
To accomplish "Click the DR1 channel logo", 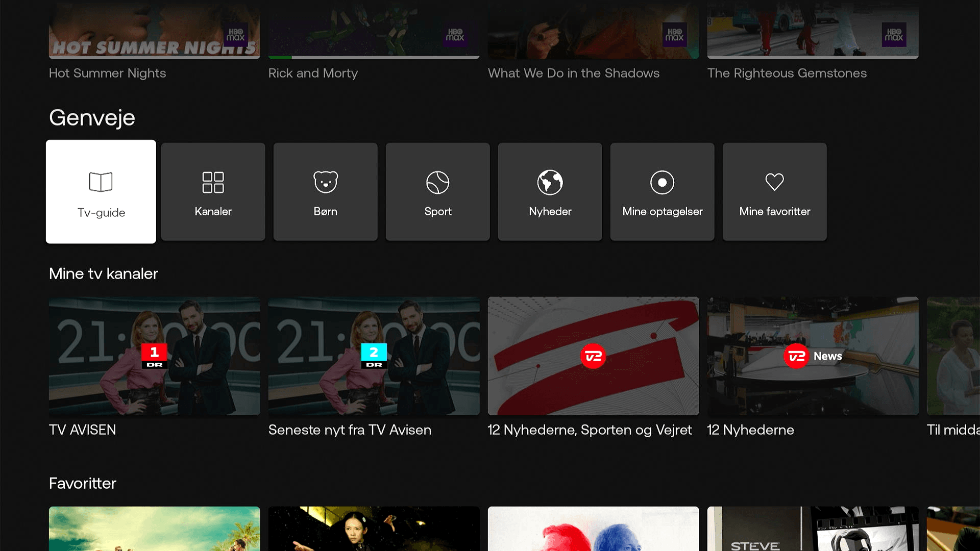I will pos(154,356).
